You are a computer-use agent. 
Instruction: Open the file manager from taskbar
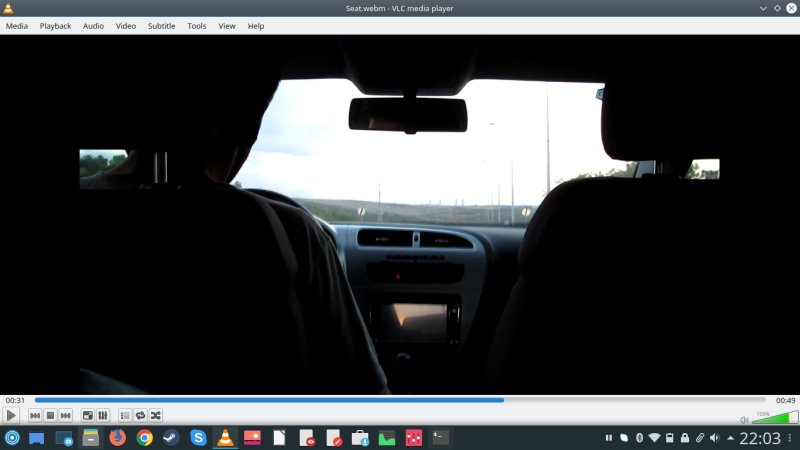click(x=91, y=438)
